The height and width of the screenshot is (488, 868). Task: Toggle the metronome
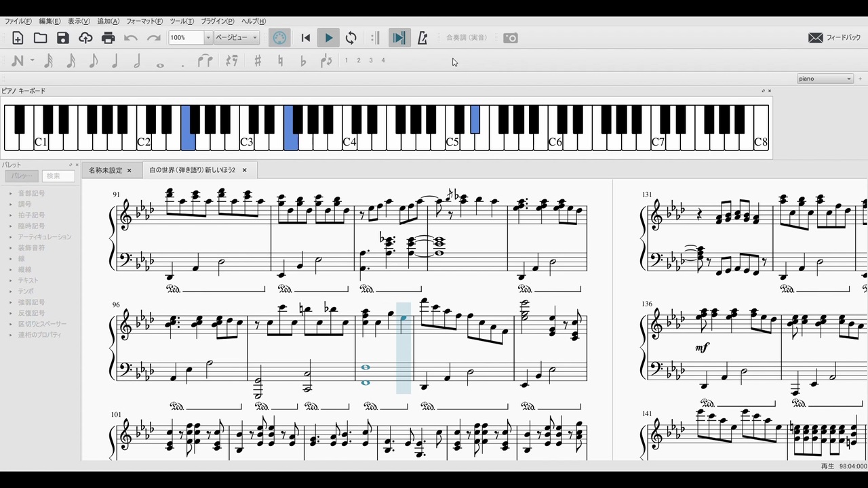[x=422, y=38]
